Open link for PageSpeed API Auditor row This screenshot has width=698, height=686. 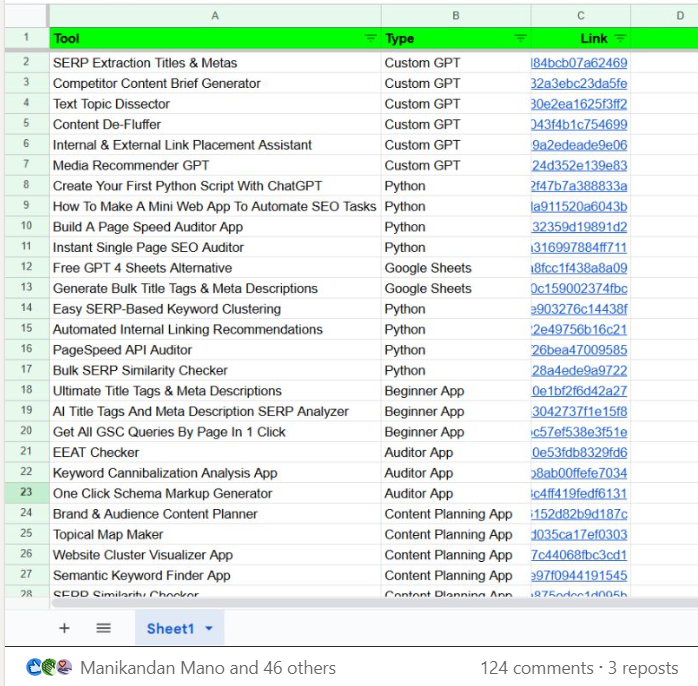(x=579, y=350)
